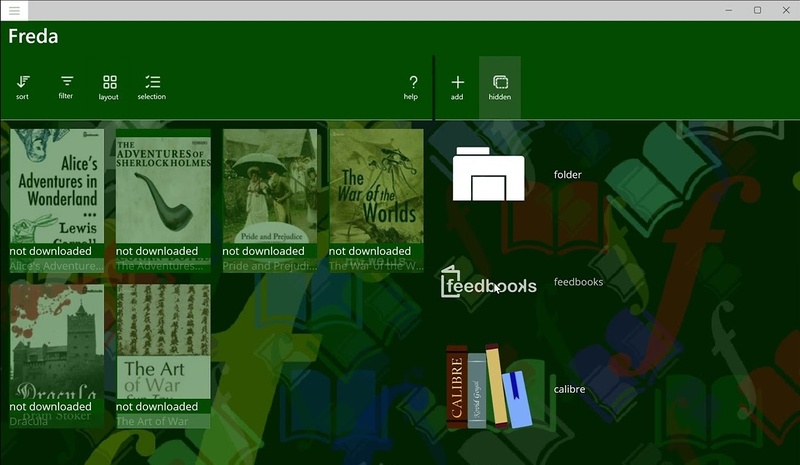
Task: Open the help page
Action: click(411, 87)
